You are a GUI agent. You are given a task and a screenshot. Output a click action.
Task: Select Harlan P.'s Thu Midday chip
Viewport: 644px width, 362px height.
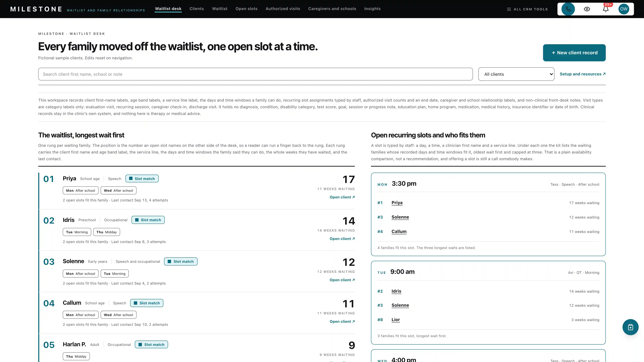click(x=76, y=356)
